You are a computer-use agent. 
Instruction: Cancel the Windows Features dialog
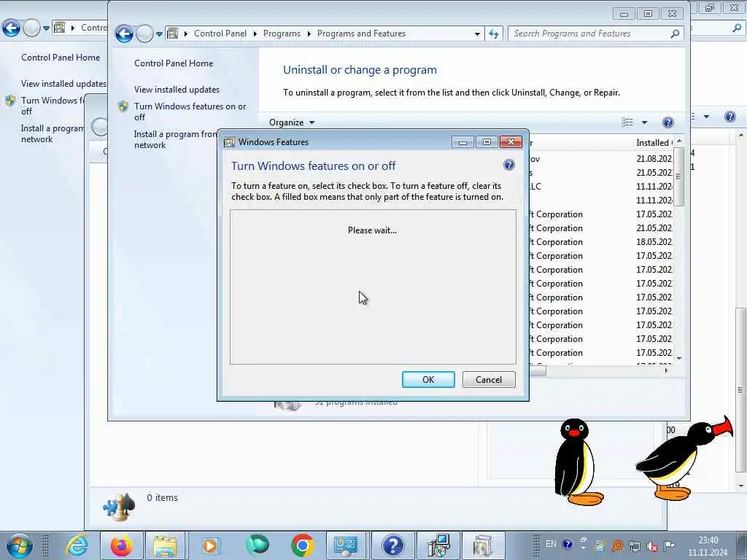[489, 379]
